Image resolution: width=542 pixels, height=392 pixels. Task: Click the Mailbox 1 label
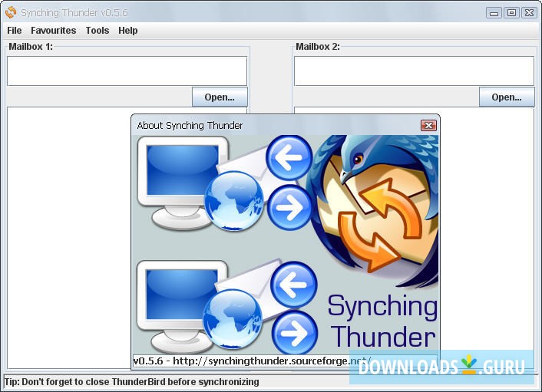(x=31, y=47)
